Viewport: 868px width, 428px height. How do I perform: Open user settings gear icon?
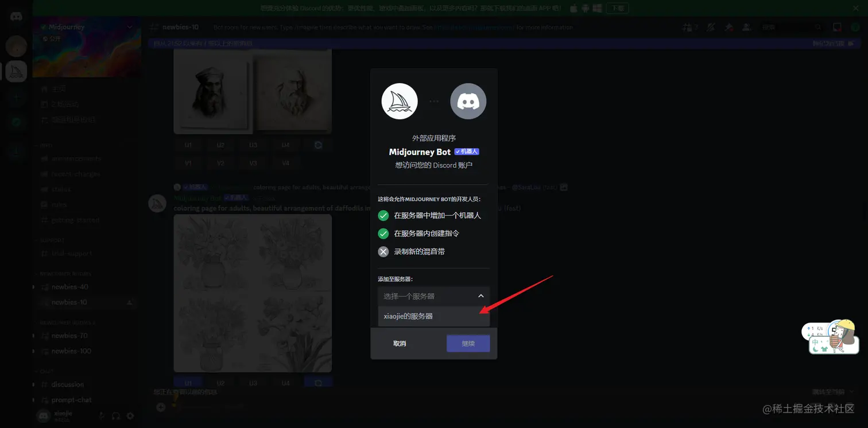point(130,416)
